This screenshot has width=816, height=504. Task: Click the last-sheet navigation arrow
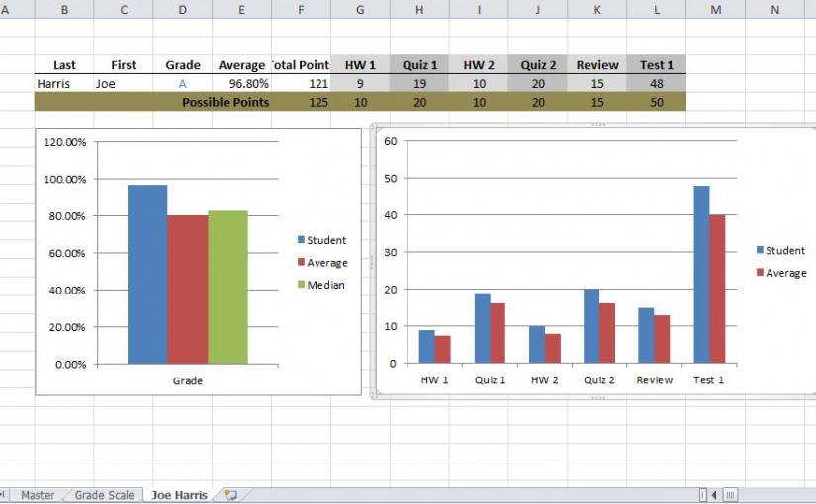[x=3, y=495]
